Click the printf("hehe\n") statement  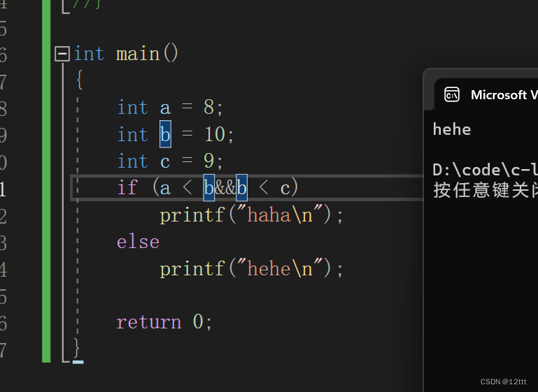coord(251,268)
